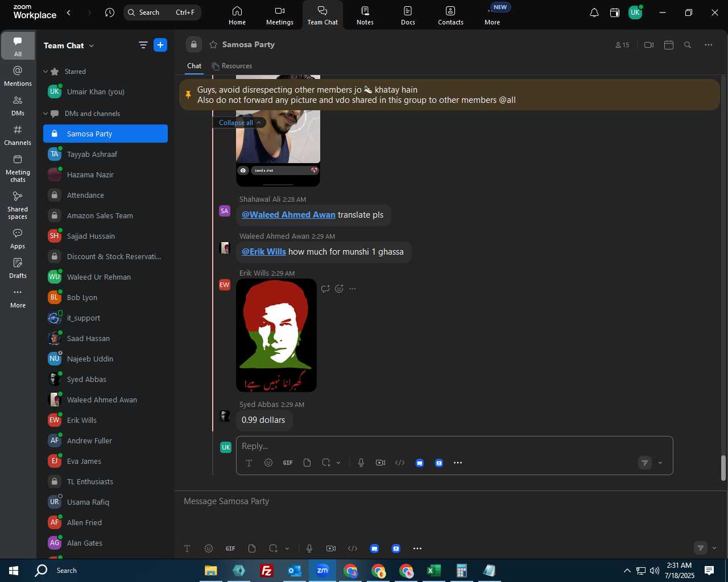The width and height of the screenshot is (728, 582).
Task: Select the Chat tab
Action: (x=195, y=66)
